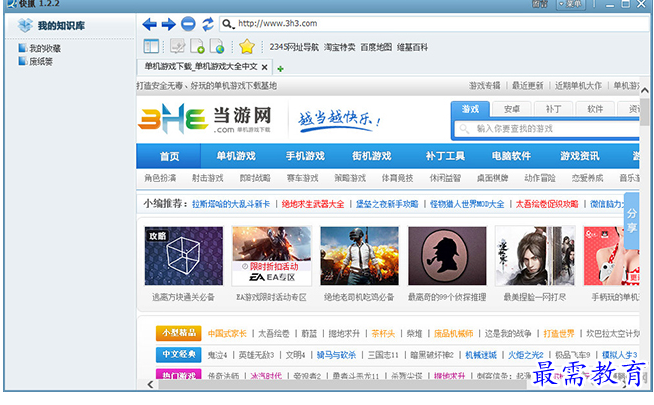
Task: Open the 最美捏脸一网打尽 thumbnail
Action: coord(535,256)
